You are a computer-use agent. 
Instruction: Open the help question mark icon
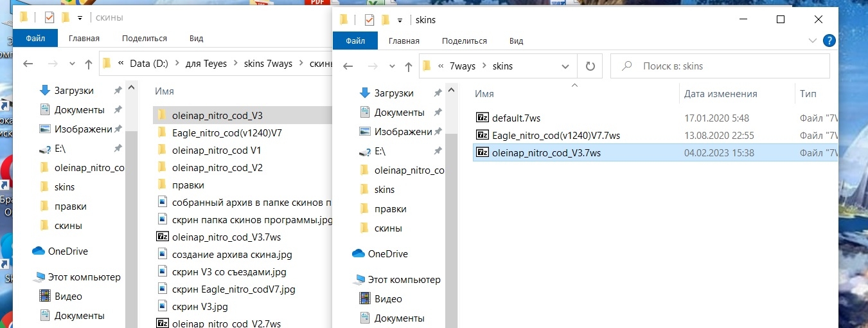tap(829, 41)
